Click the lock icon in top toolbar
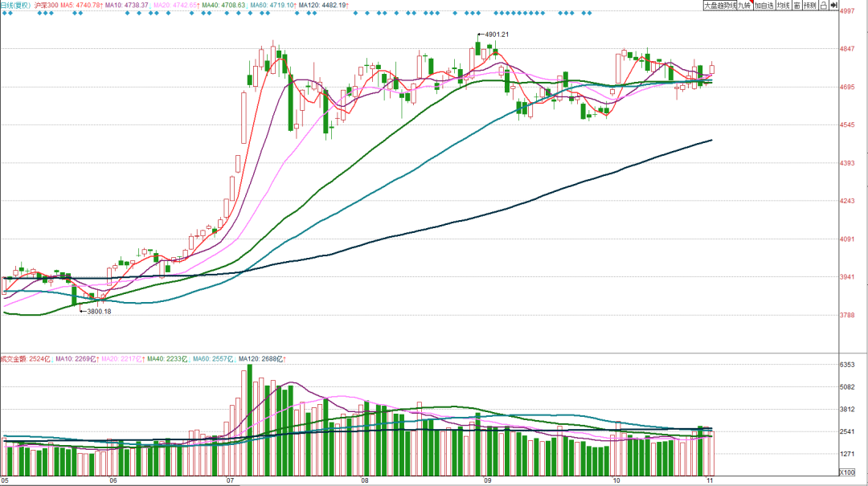Screen dimensions: 868x486 tap(824, 5)
